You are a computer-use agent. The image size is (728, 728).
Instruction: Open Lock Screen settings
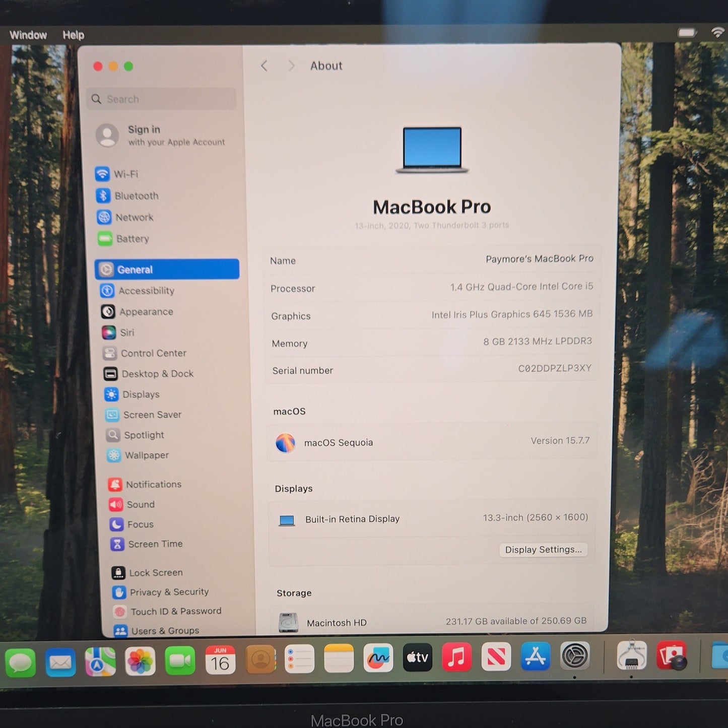[x=147, y=573]
